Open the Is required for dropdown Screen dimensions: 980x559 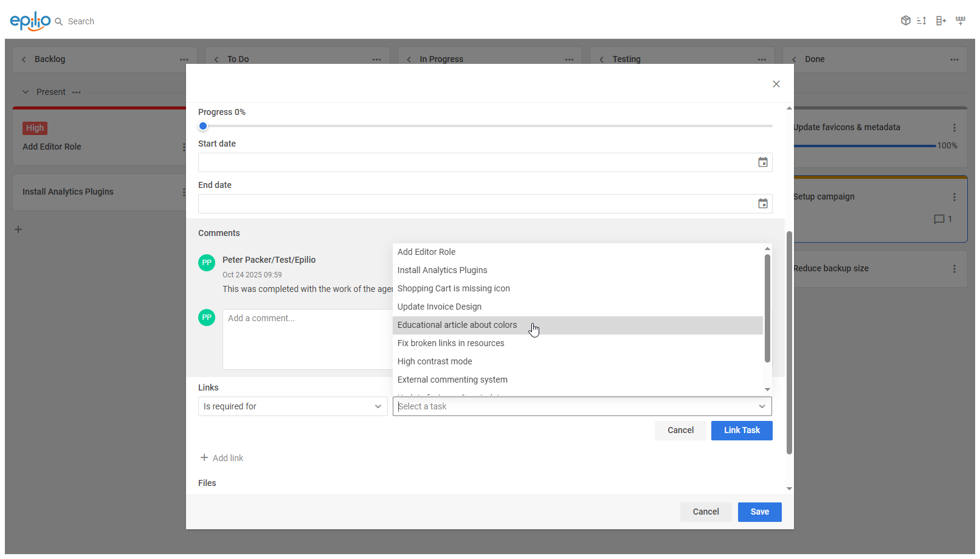click(292, 406)
